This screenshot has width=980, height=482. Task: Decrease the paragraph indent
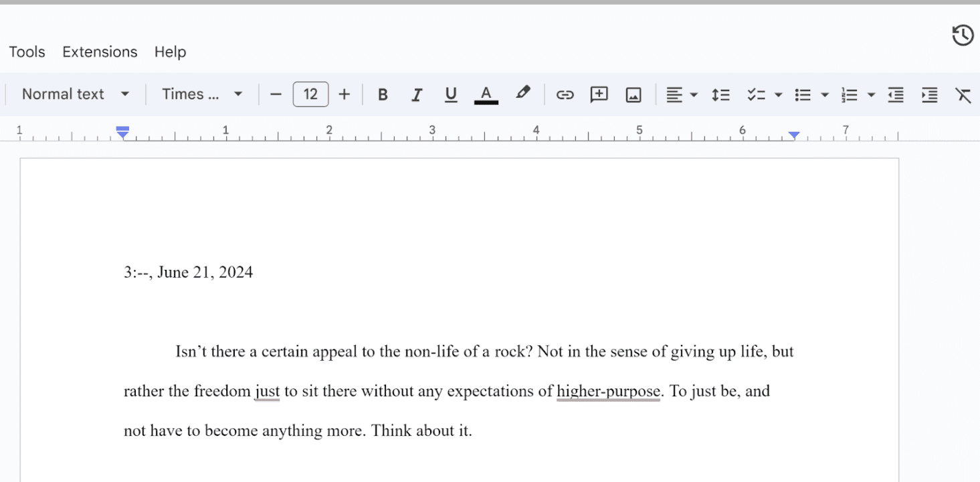click(x=895, y=95)
